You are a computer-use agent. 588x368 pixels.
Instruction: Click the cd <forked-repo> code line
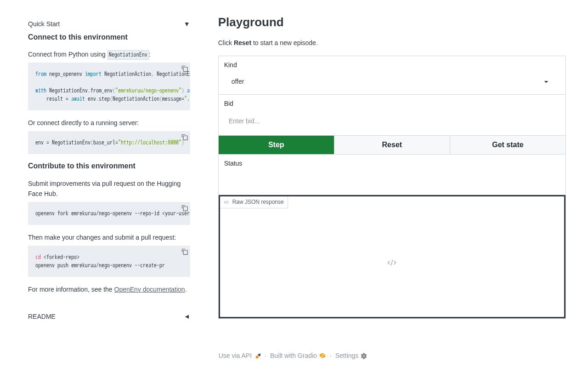pos(57,257)
